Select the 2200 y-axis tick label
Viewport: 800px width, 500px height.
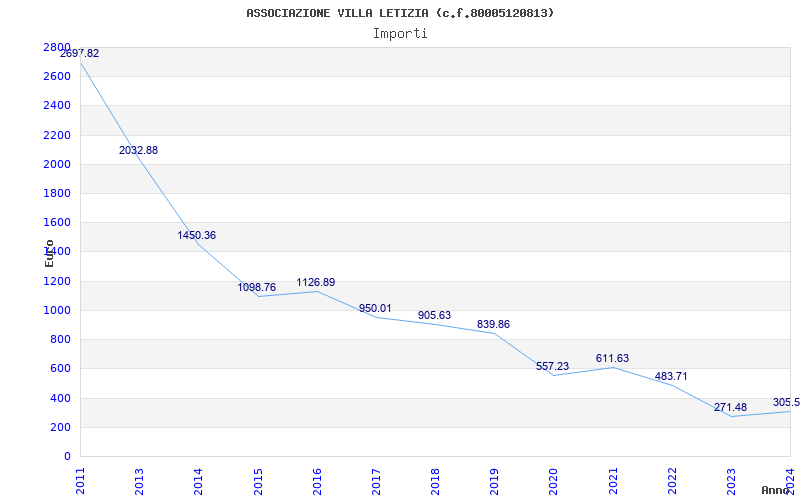(57, 135)
